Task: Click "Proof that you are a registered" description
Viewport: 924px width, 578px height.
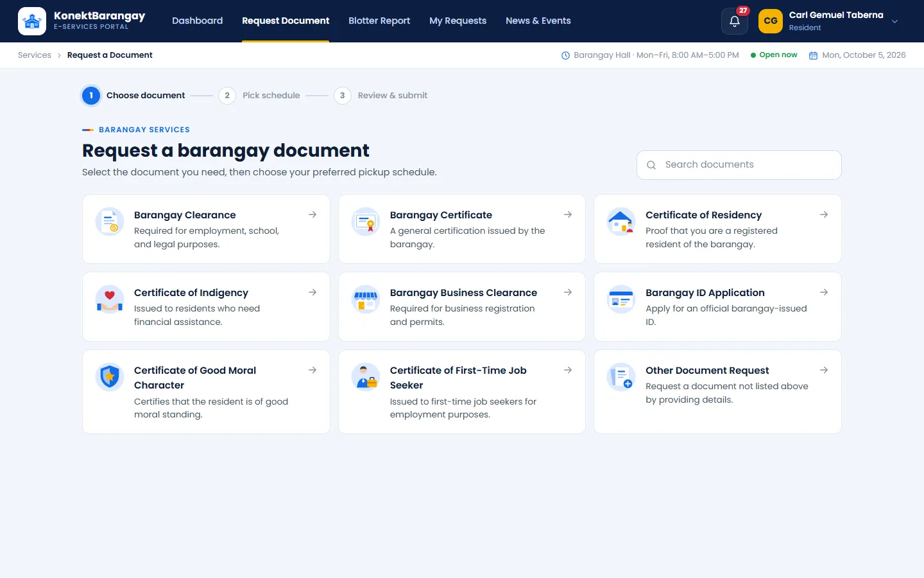Action: click(711, 231)
